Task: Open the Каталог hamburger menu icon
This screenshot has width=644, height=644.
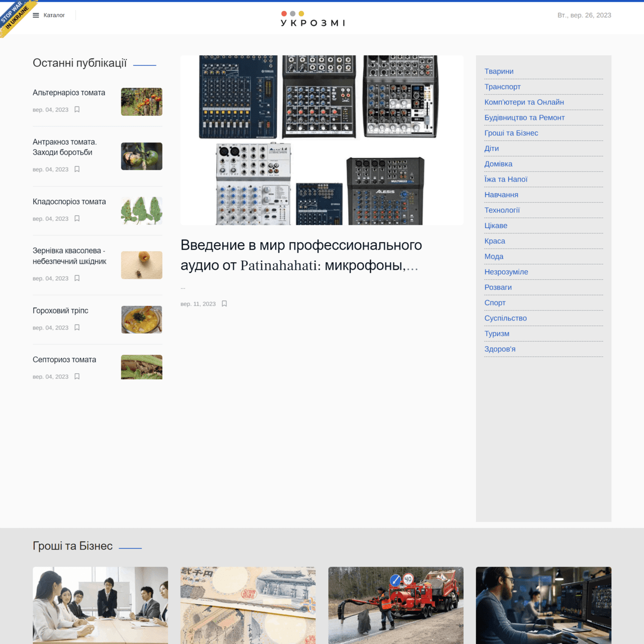Action: point(36,15)
